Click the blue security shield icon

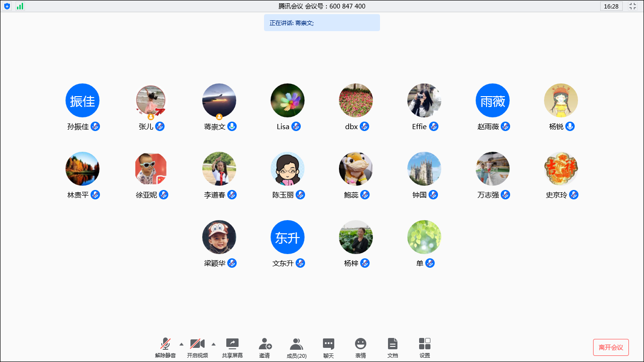(7, 6)
